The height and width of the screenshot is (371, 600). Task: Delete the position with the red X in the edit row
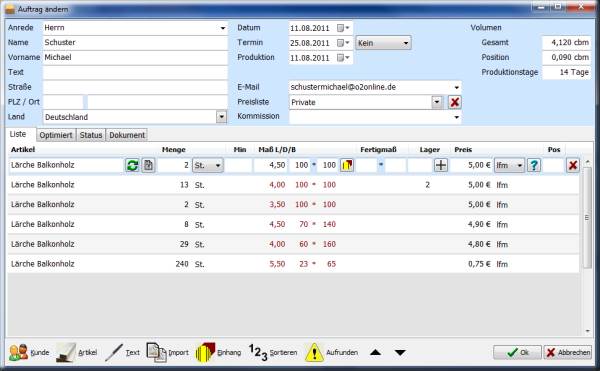[x=573, y=165]
